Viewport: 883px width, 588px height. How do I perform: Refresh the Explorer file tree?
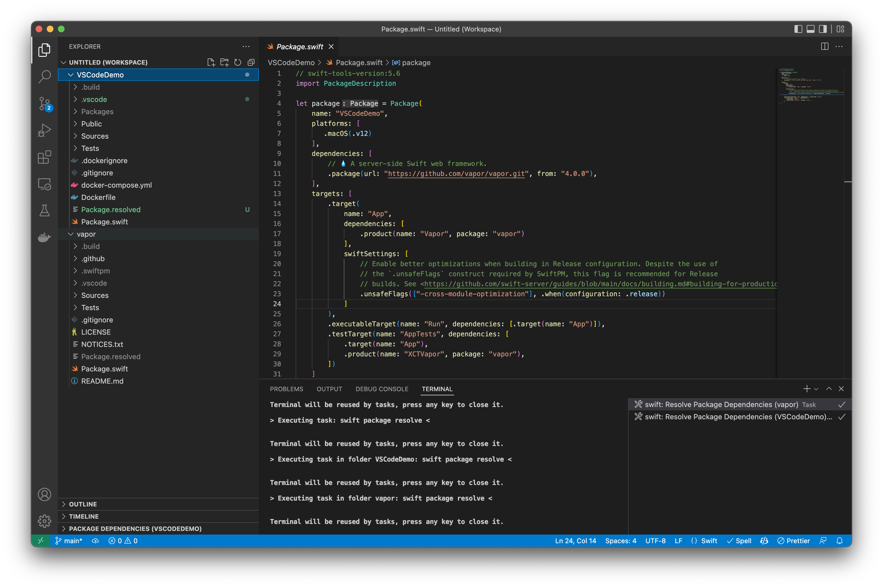click(x=238, y=62)
